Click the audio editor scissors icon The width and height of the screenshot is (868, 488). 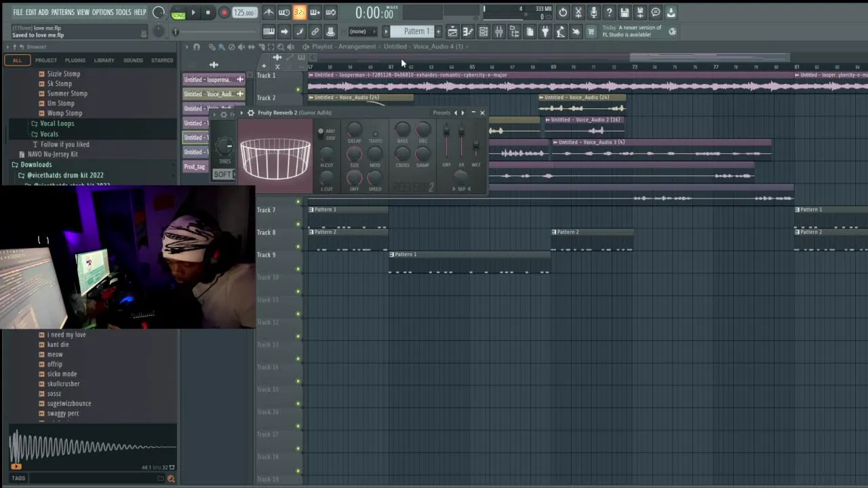click(x=578, y=12)
